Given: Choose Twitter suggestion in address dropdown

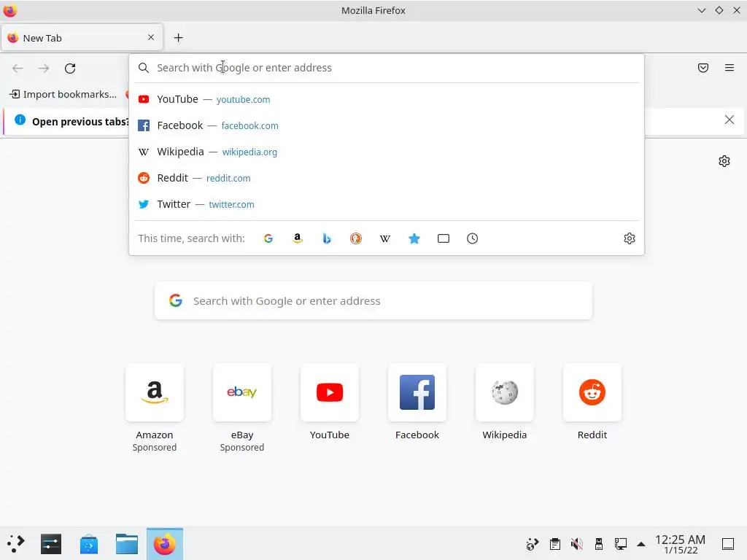Looking at the screenshot, I should pyautogui.click(x=387, y=204).
